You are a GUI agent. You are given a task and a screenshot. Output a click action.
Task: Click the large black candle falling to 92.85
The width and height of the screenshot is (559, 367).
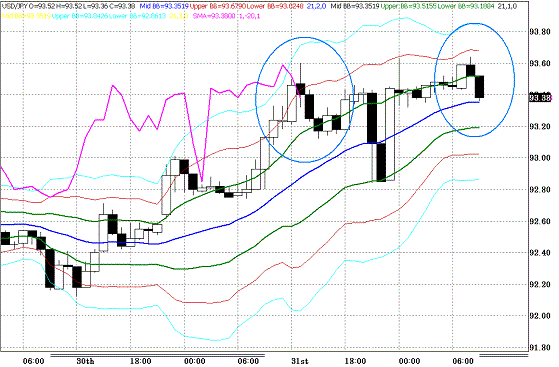click(381, 162)
